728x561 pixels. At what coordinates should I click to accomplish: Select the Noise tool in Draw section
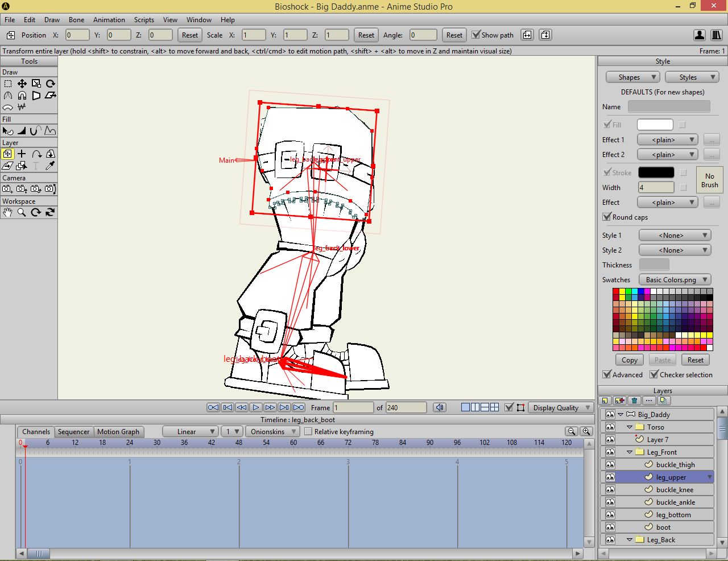coord(22,107)
